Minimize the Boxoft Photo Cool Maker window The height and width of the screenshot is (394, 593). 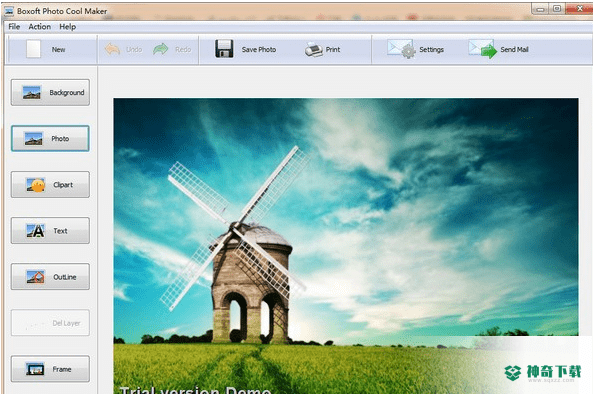(540, 9)
